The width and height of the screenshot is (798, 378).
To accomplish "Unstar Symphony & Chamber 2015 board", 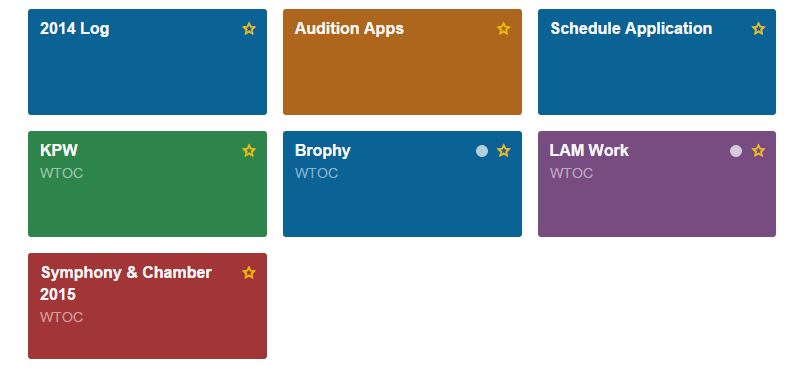I will click(249, 273).
